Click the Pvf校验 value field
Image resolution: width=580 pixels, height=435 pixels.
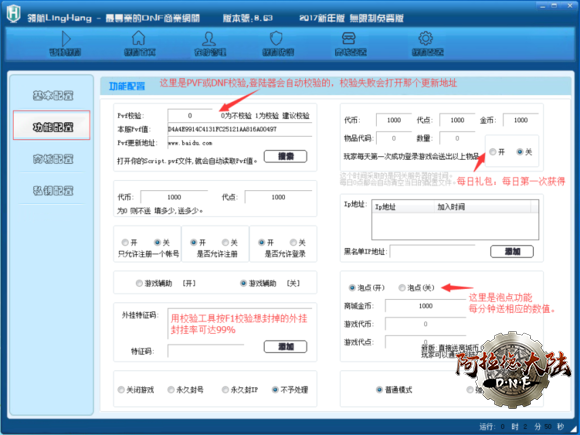click(190, 116)
